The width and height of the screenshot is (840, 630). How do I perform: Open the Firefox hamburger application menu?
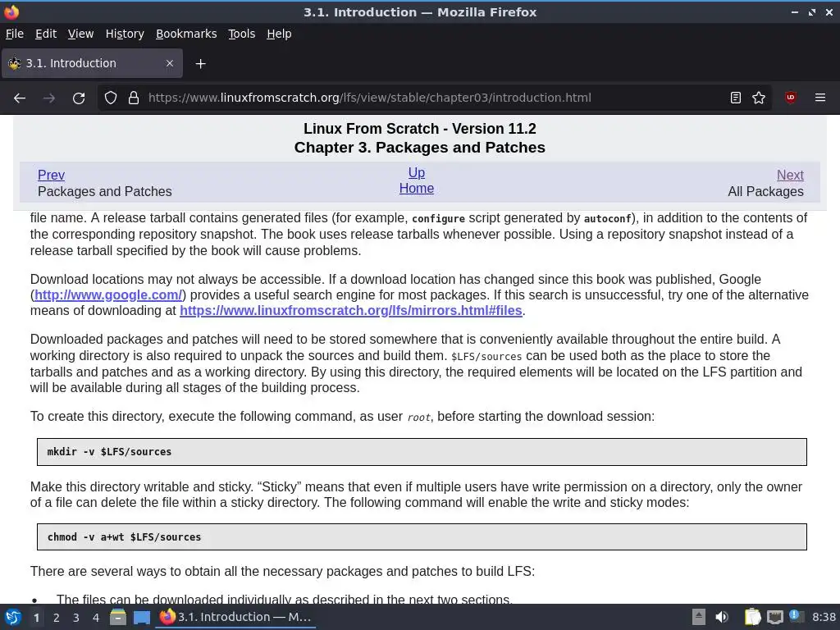click(819, 98)
